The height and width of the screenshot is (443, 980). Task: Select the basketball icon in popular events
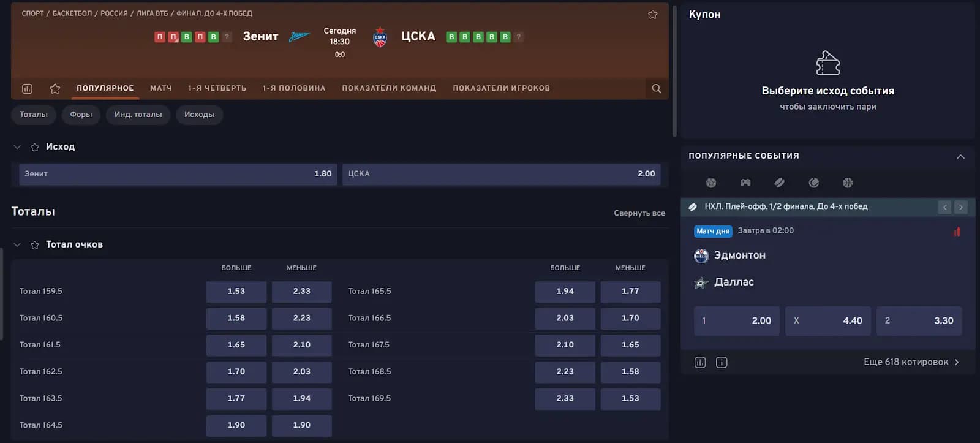848,183
